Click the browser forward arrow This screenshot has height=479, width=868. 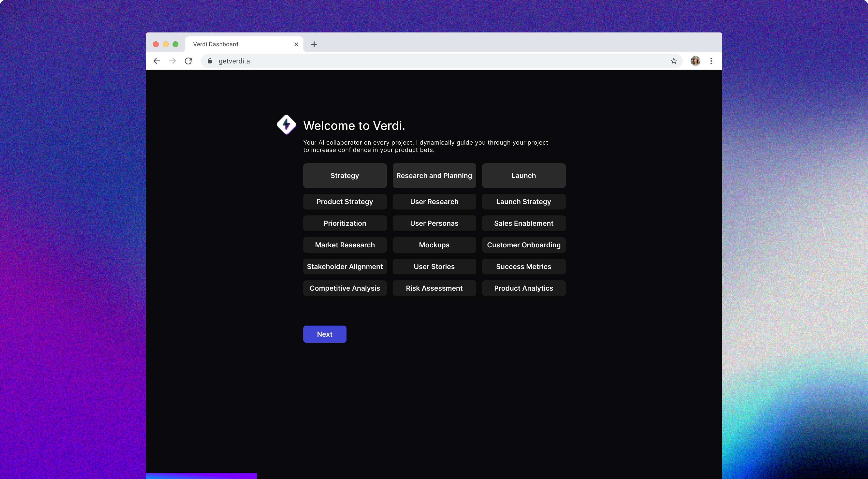click(x=173, y=61)
